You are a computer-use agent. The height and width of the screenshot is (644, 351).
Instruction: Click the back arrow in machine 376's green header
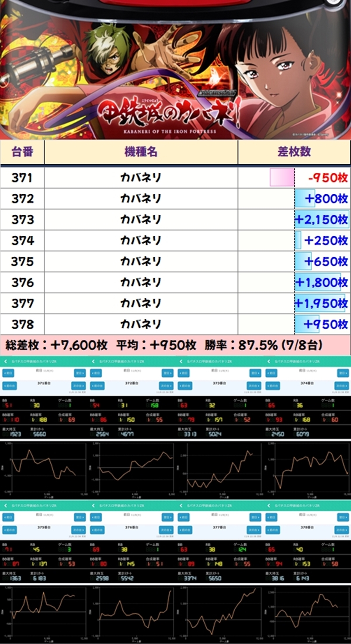pos(94,505)
